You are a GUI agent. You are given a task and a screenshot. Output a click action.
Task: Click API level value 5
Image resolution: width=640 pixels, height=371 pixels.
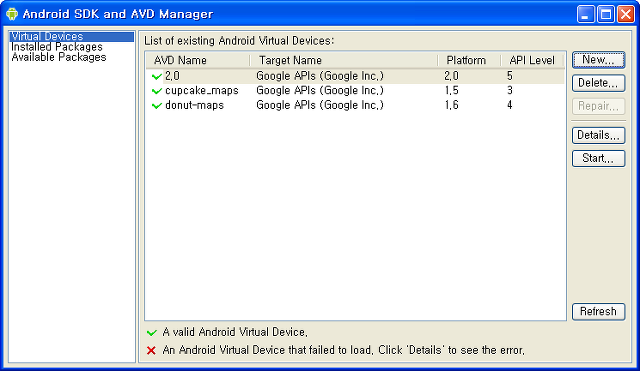(x=510, y=76)
